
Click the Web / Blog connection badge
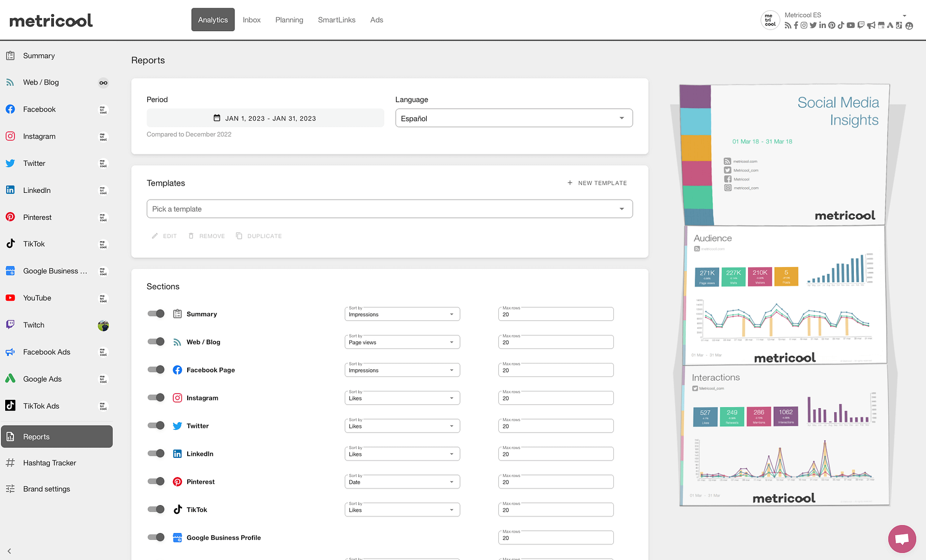point(103,83)
